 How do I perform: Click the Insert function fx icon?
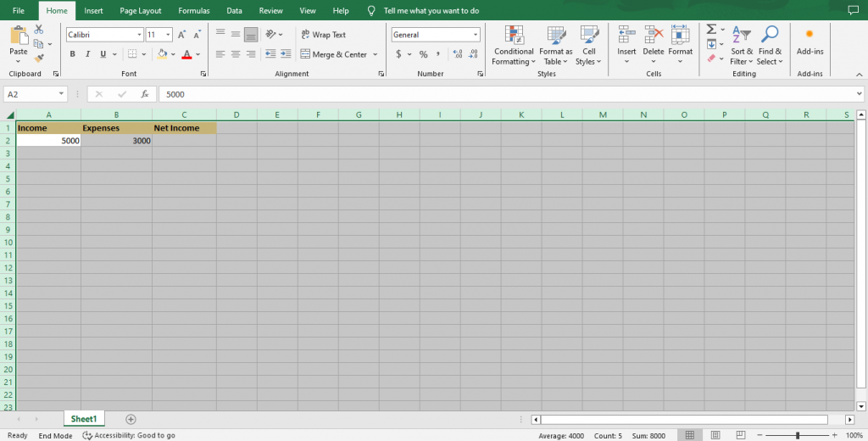click(x=145, y=94)
